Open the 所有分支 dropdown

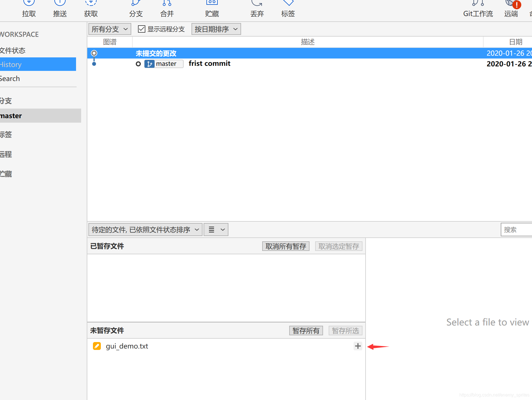(x=110, y=29)
